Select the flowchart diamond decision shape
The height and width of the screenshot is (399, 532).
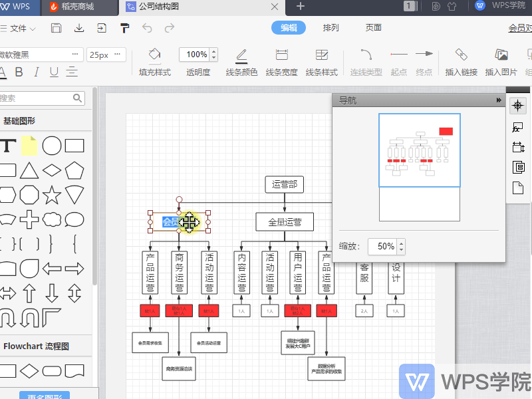pos(29,371)
